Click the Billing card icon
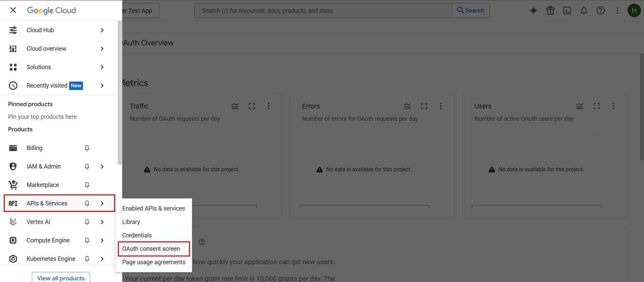Image resolution: width=644 pixels, height=282 pixels. (x=13, y=148)
